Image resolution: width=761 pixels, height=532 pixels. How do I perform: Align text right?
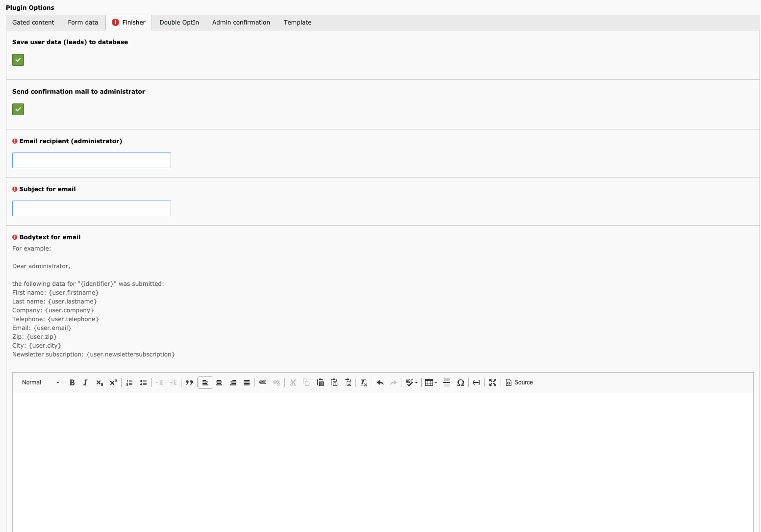tap(233, 382)
